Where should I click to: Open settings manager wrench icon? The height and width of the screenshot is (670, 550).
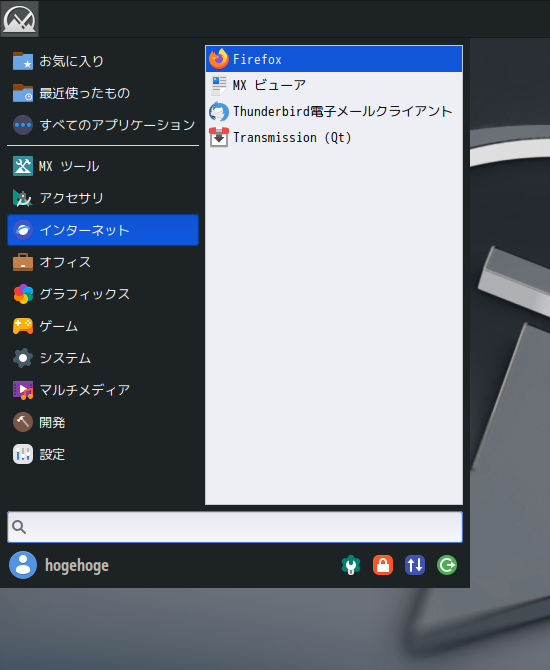click(351, 565)
